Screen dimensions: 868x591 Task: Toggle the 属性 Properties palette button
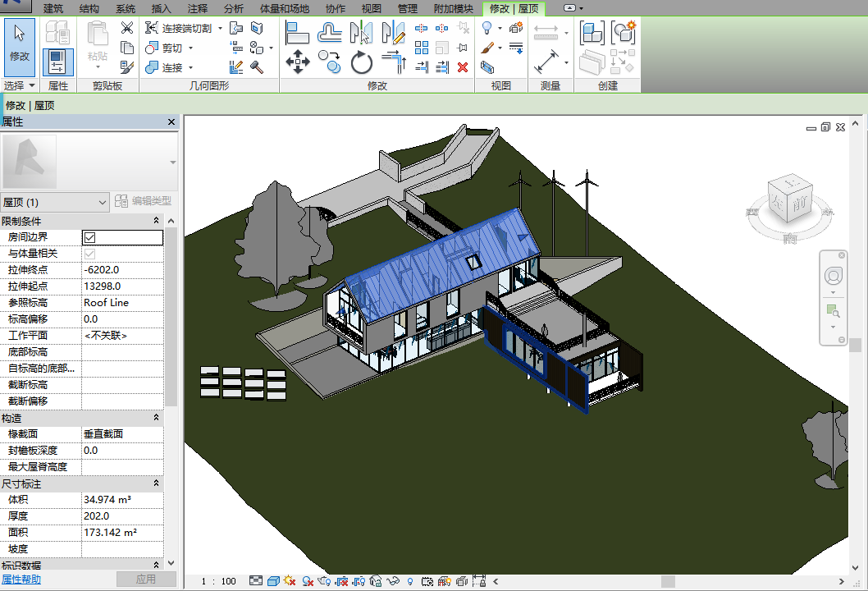coord(57,62)
